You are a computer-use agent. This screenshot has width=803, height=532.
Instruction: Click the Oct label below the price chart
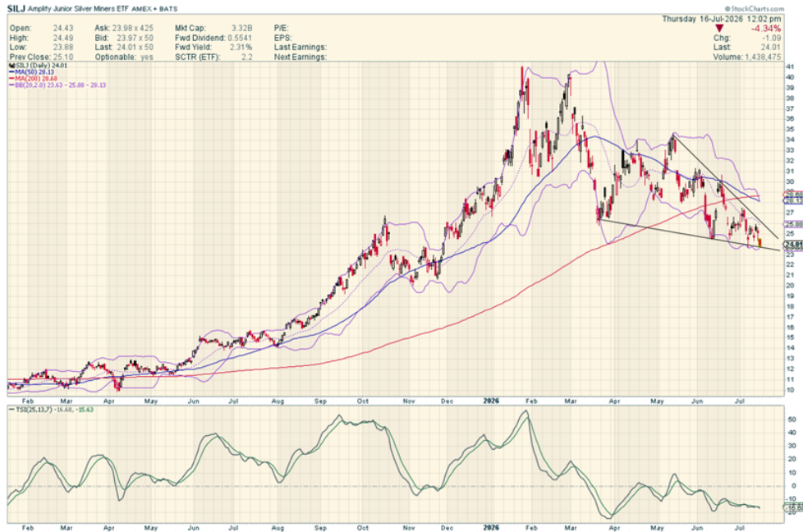(363, 401)
